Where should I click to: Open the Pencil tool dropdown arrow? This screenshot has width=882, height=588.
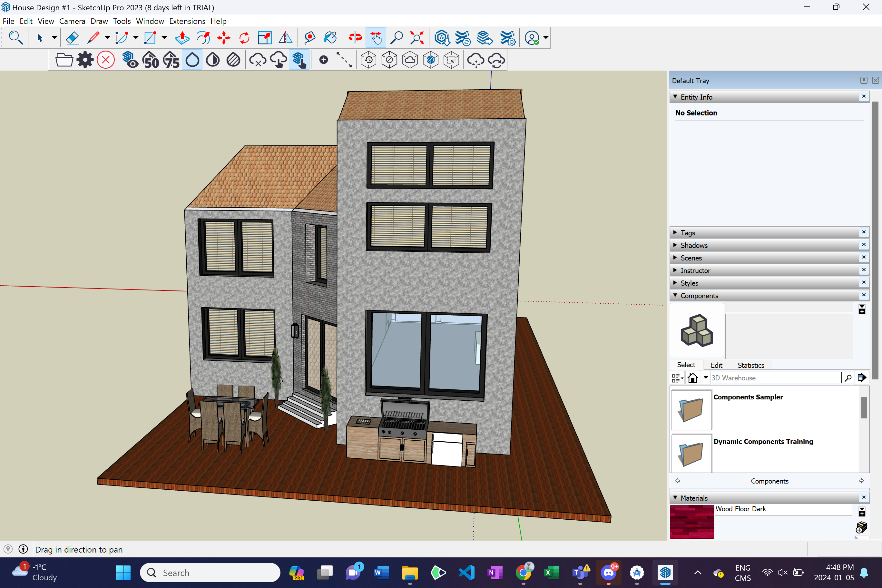(x=107, y=37)
